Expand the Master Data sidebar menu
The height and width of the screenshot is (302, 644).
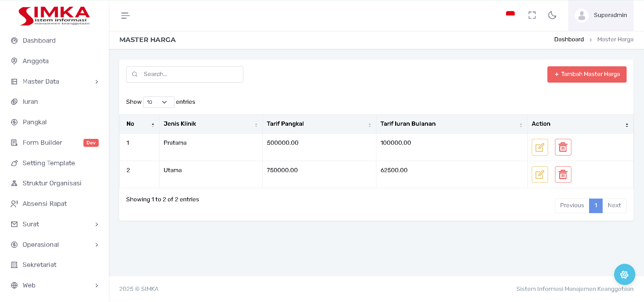pos(55,82)
